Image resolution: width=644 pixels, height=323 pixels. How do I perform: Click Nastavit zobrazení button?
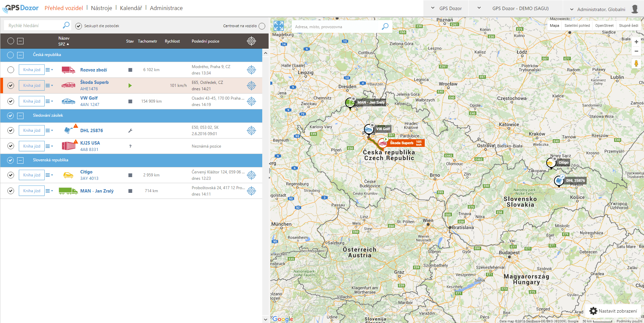coord(613,311)
